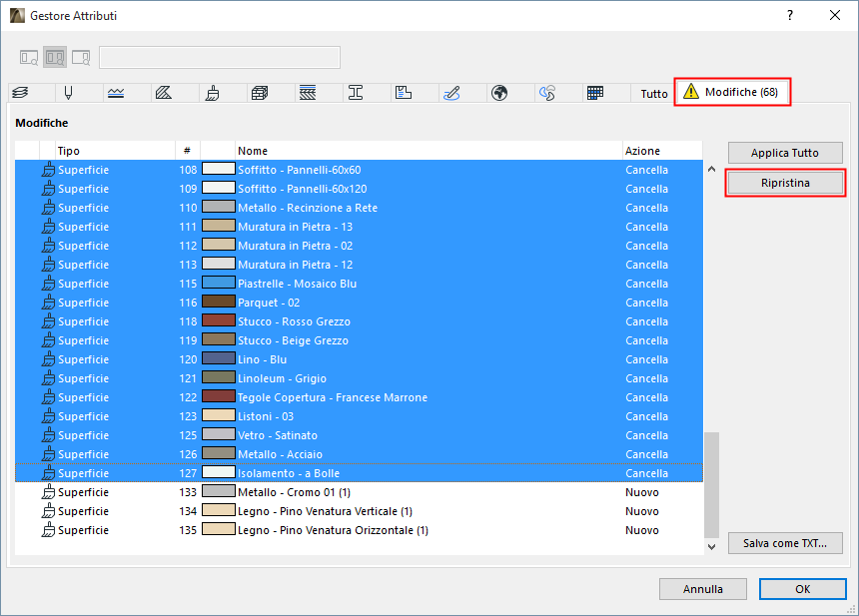Switch to right-list search view mode
The height and width of the screenshot is (616, 859).
[81, 57]
